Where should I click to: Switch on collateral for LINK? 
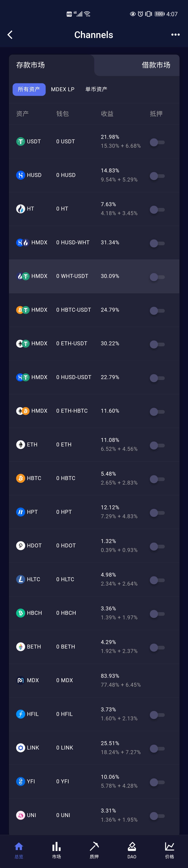[157, 748]
